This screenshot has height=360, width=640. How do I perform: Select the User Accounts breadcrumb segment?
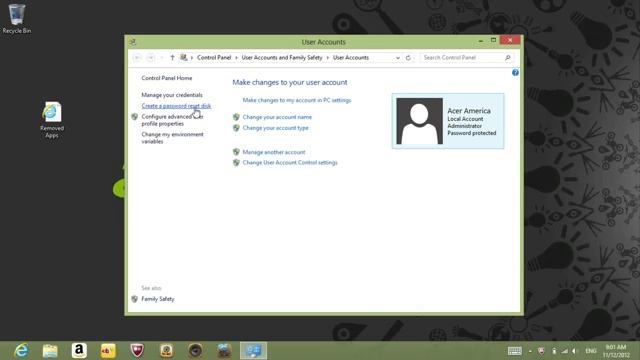click(351, 58)
